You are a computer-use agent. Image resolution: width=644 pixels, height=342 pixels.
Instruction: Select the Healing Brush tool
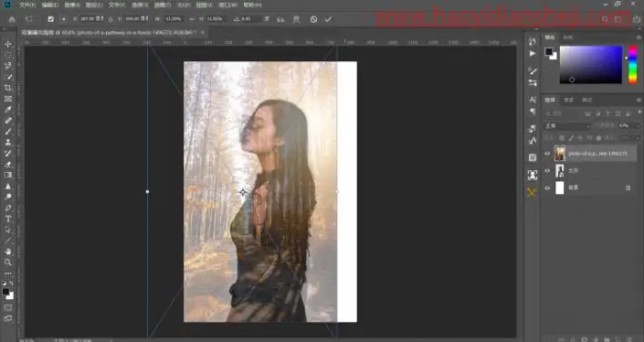[8, 121]
